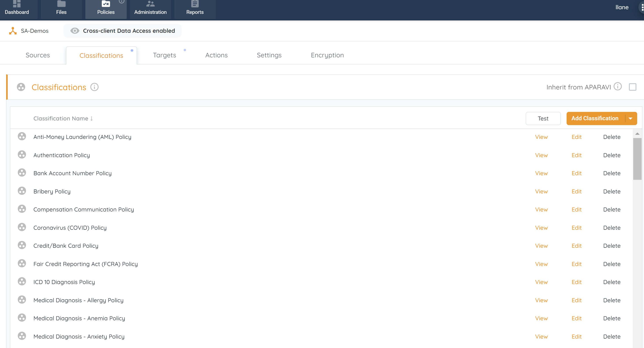Enable the Inherit from APARAVI checkbox
644x348 pixels.
coord(633,87)
